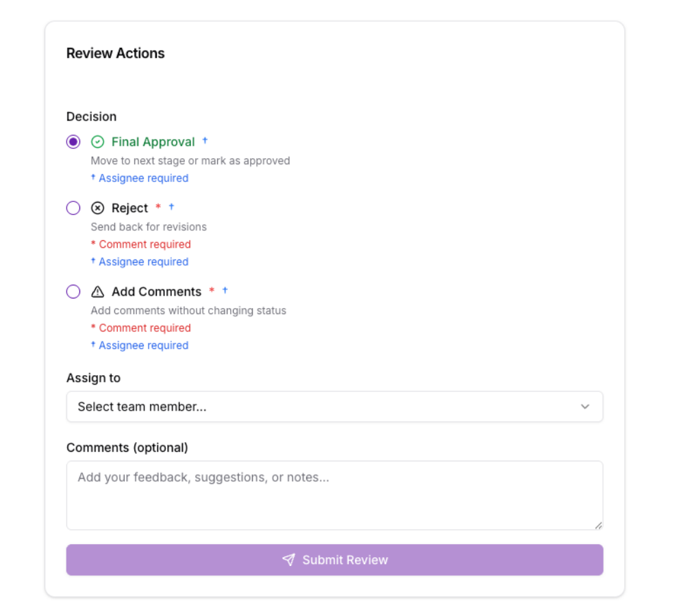Screen dimensions: 685x616
Task: Click inside the Comments feedback text area
Action: [x=335, y=493]
